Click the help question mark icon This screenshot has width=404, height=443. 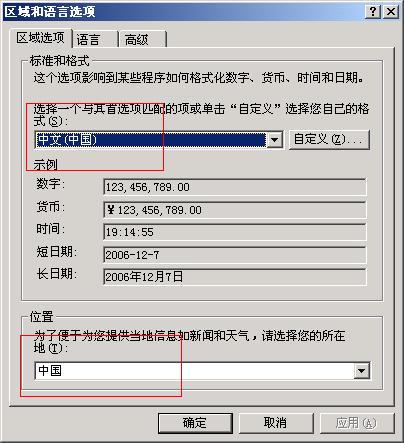pyautogui.click(x=373, y=12)
